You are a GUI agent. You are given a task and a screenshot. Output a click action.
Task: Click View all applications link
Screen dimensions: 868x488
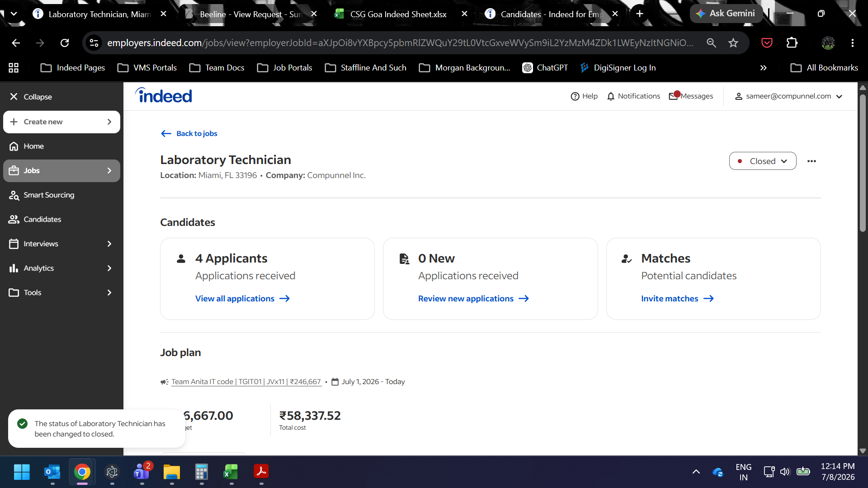(242, 299)
